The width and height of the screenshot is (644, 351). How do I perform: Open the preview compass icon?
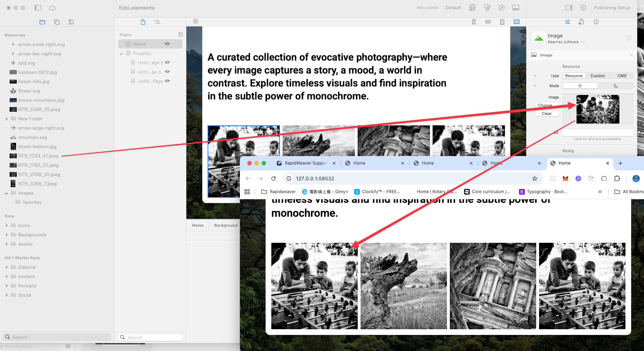tap(502, 7)
